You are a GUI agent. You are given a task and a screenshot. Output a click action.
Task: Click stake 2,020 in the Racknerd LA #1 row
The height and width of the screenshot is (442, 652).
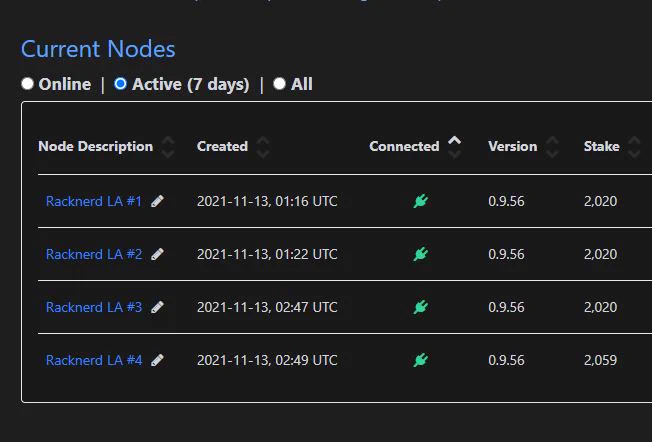600,201
